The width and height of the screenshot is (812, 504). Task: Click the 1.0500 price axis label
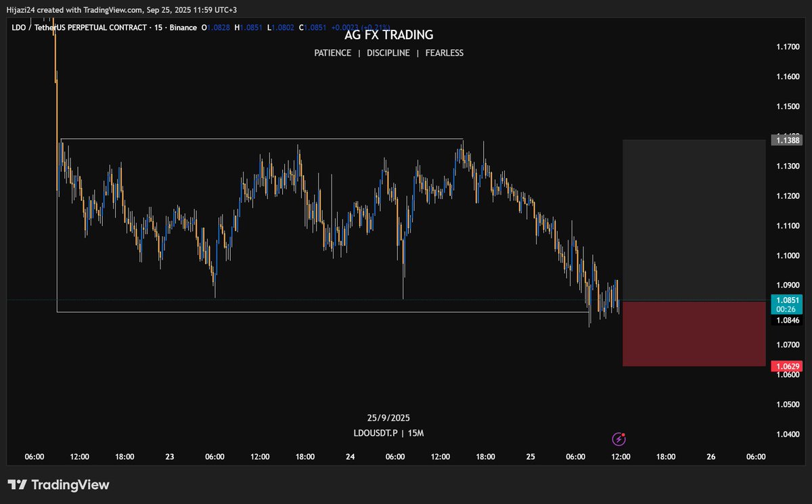pyautogui.click(x=788, y=405)
